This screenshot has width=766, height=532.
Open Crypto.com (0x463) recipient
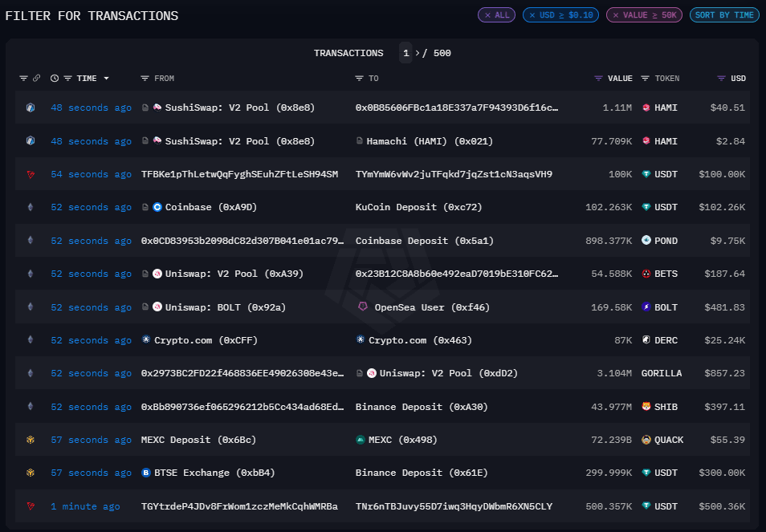[420, 340]
